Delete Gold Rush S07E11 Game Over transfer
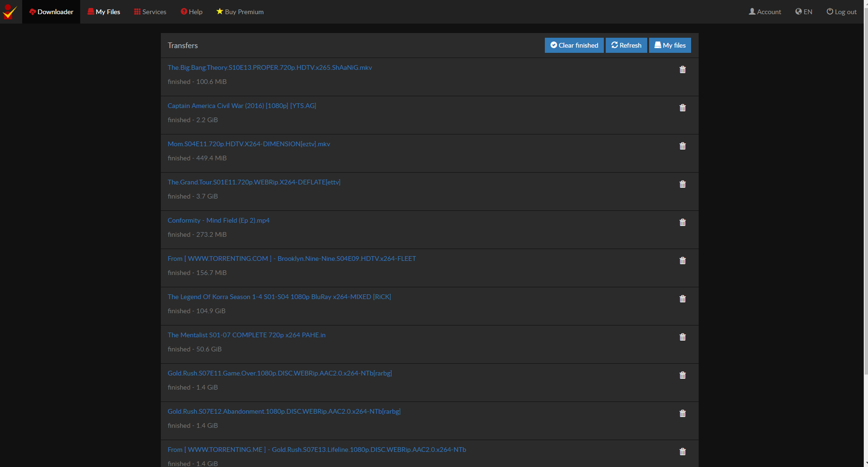868x467 pixels. [682, 375]
